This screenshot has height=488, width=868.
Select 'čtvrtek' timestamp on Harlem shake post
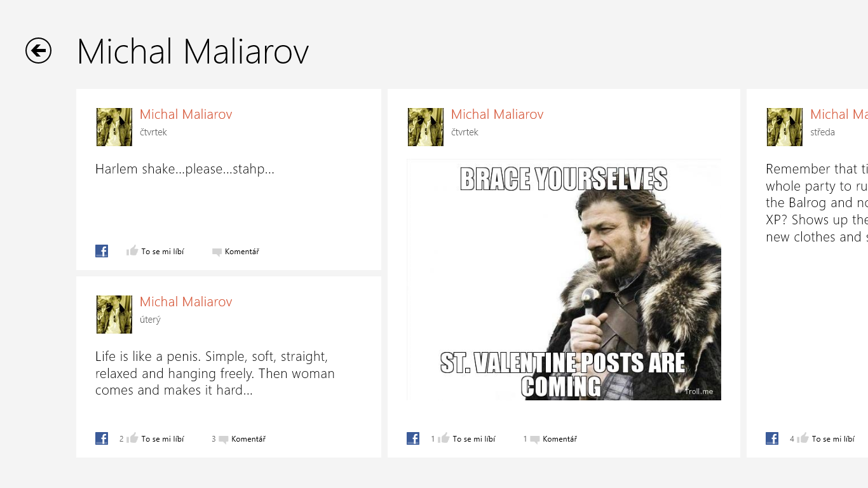point(153,132)
